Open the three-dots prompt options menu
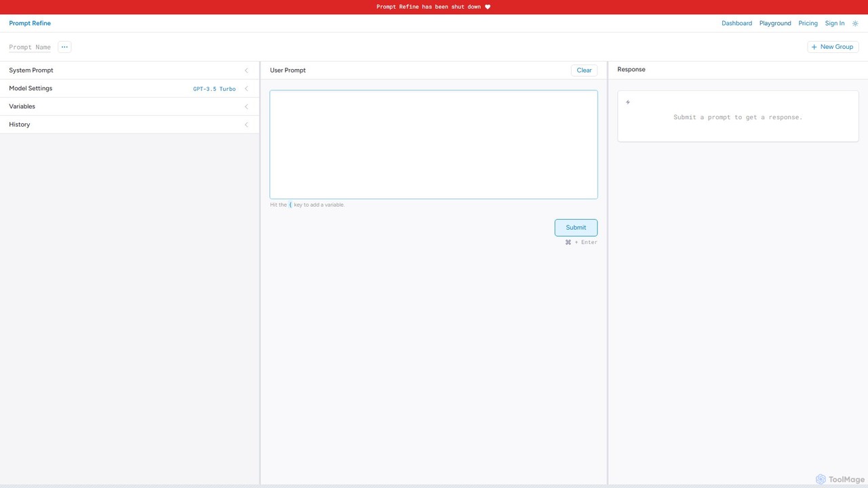The width and height of the screenshot is (868, 488). tap(64, 47)
